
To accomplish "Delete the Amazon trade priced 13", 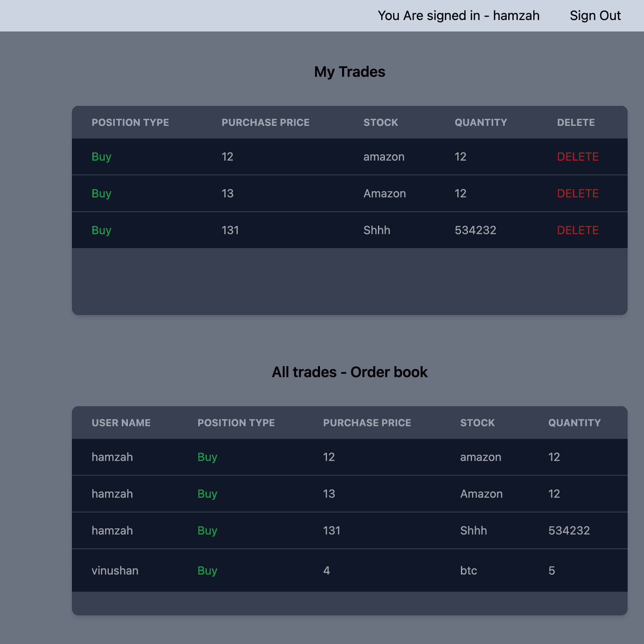I will click(578, 193).
